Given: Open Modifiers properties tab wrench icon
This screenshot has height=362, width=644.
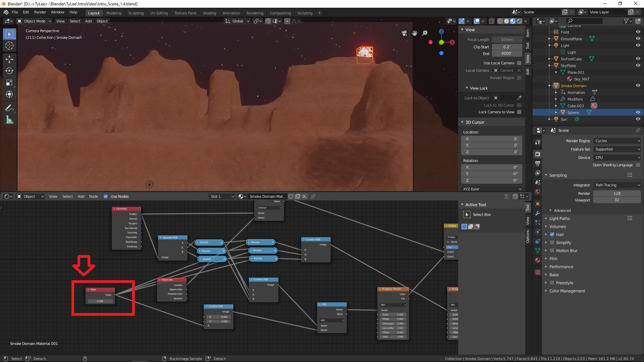Looking at the screenshot, I should pos(538,213).
